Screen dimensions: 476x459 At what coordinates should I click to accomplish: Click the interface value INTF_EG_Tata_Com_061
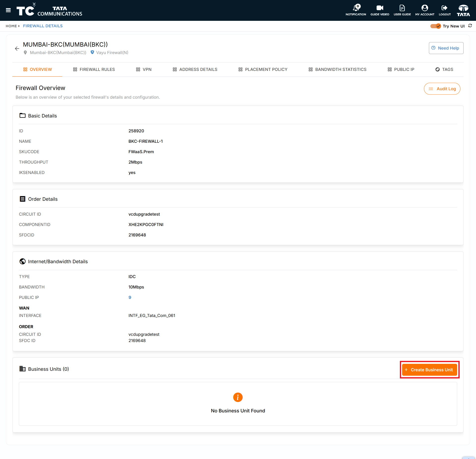pyautogui.click(x=152, y=316)
